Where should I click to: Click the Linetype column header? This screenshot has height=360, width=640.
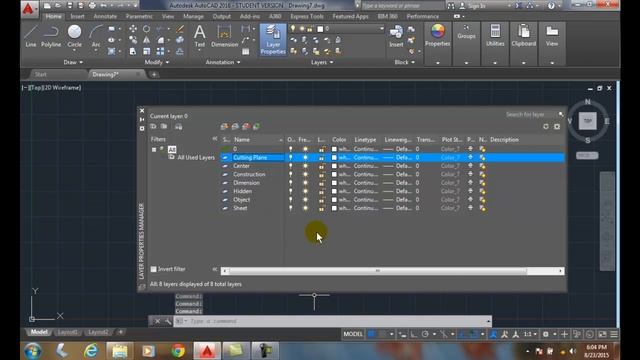click(x=365, y=140)
